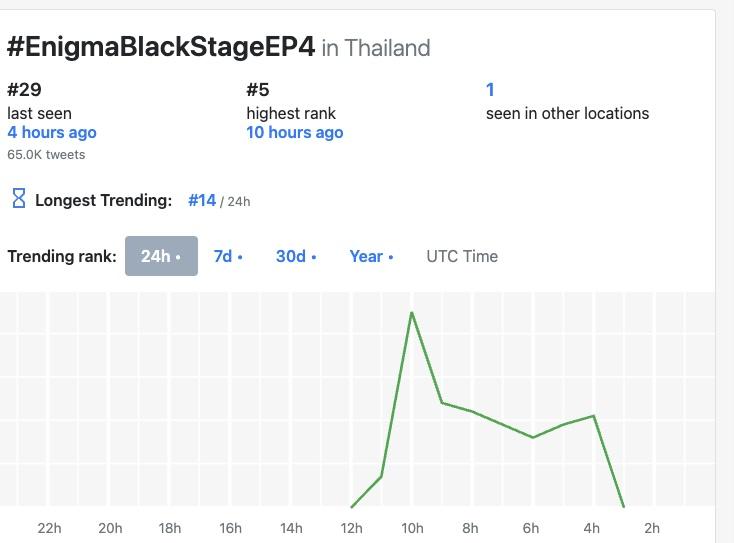This screenshot has width=734, height=543.
Task: Click the blue '1' other locations count
Action: coord(490,89)
